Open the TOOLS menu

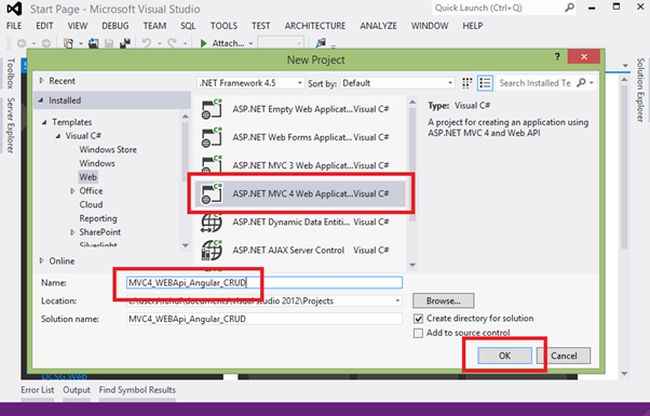click(224, 26)
